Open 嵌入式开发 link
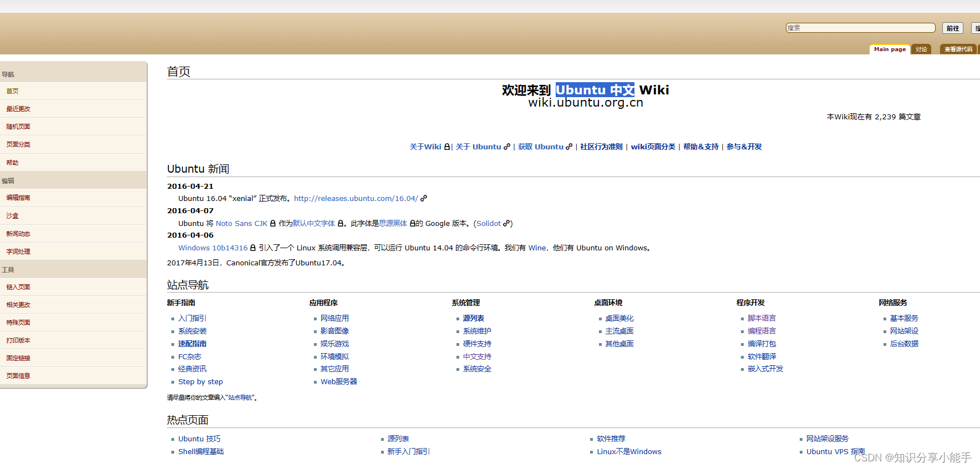This screenshot has height=468, width=980. pos(765,369)
